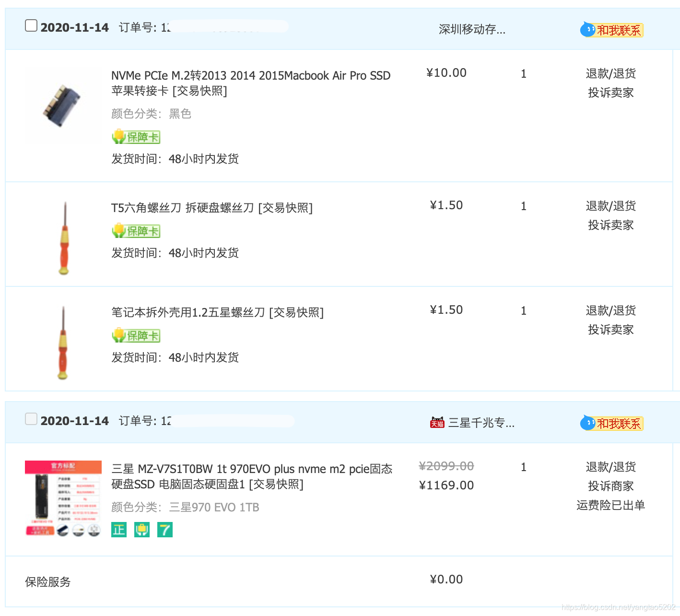Click the ¥10.00 price of the adapter card

[446, 73]
